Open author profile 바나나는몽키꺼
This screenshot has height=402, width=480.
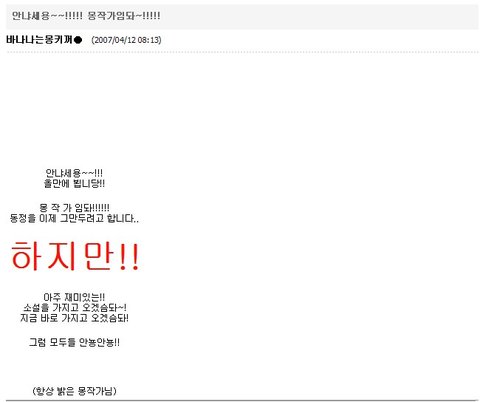(x=39, y=40)
